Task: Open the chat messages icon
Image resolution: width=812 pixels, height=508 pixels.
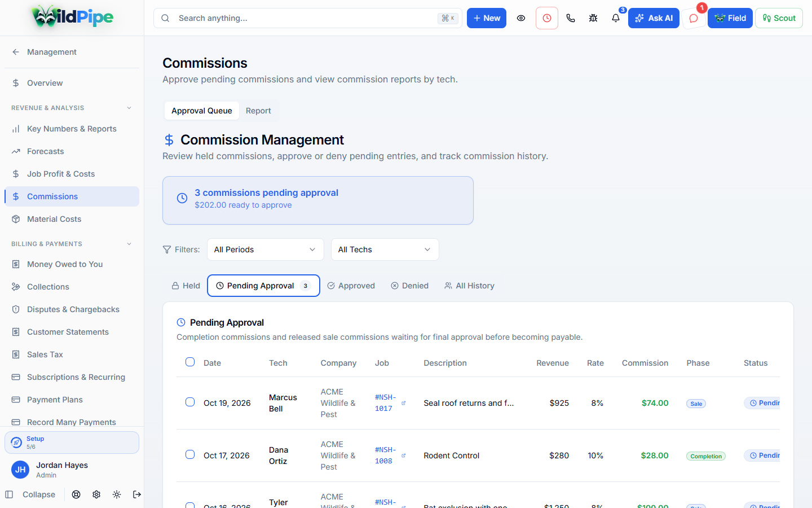Action: pyautogui.click(x=694, y=18)
